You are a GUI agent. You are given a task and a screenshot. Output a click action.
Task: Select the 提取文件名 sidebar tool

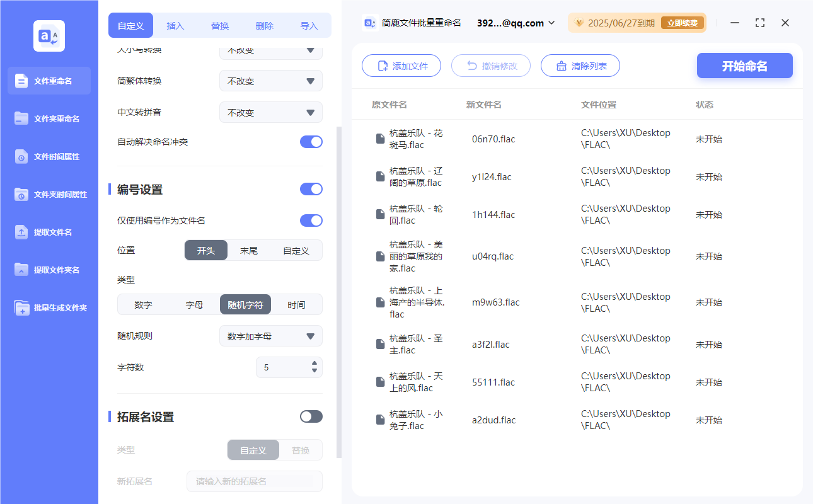tap(49, 232)
